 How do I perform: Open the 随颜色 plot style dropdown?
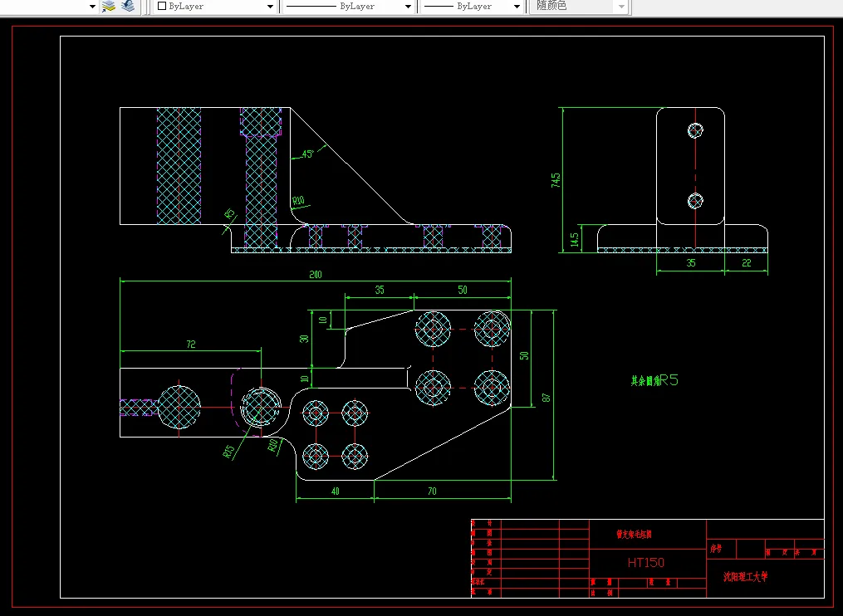pyautogui.click(x=580, y=7)
